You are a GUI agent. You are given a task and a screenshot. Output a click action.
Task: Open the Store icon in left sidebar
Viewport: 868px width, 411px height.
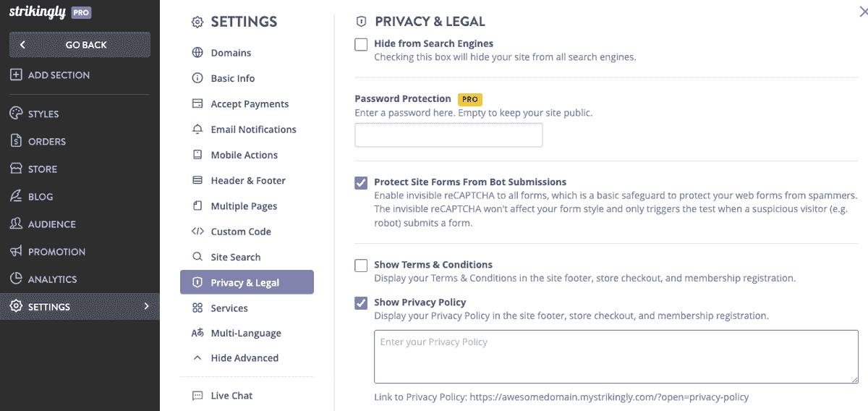(16, 169)
